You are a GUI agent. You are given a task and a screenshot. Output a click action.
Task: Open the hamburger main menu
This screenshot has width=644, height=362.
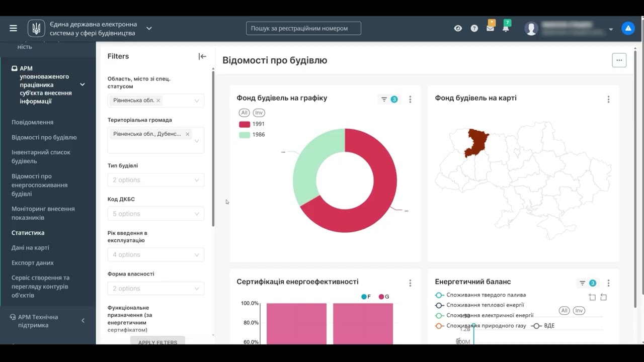pyautogui.click(x=13, y=28)
